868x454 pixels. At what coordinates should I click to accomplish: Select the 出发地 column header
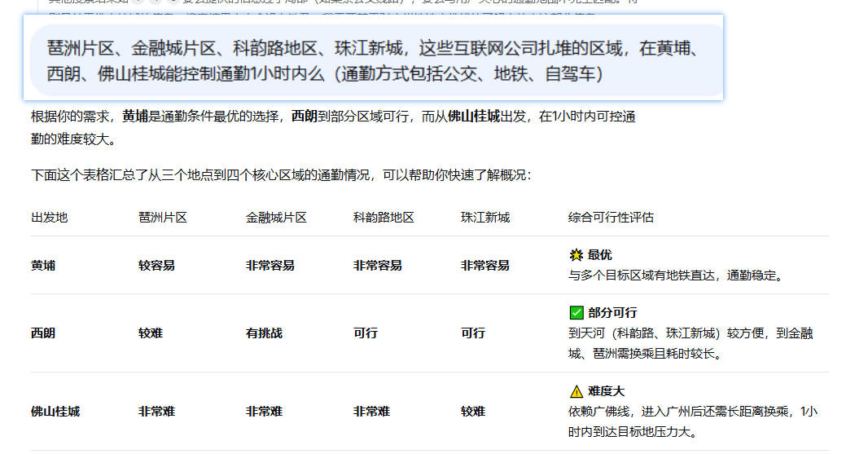tap(50, 218)
